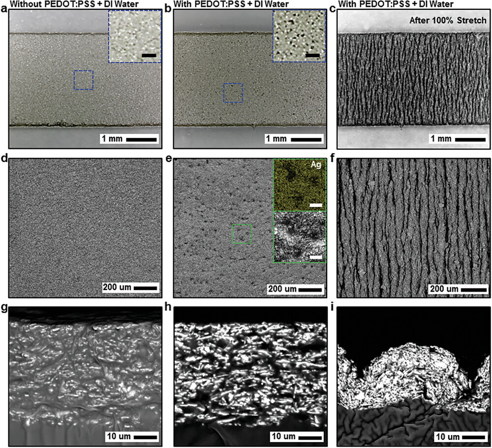Click the "1 mm" scale label in panel a

[x=113, y=138]
